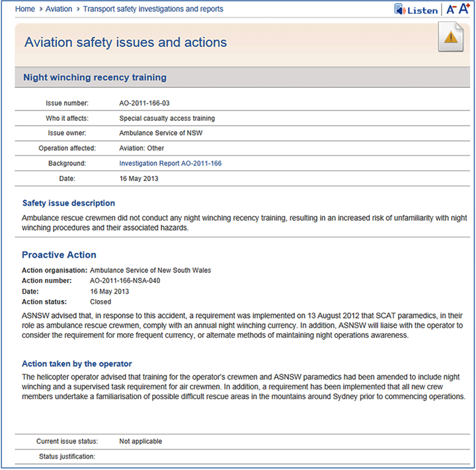Screen dimensions: 476x470
Task: Click the arrow separator after Aviation
Action: [x=77, y=9]
